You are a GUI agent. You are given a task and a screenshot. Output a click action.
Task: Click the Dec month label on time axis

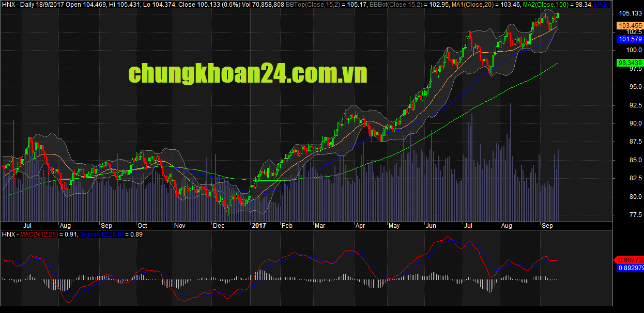click(x=218, y=226)
